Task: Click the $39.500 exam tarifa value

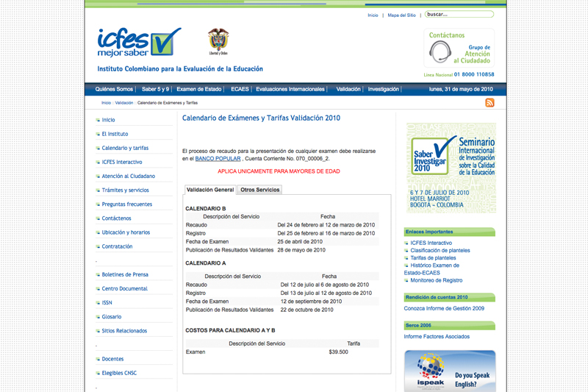Action: [338, 352]
